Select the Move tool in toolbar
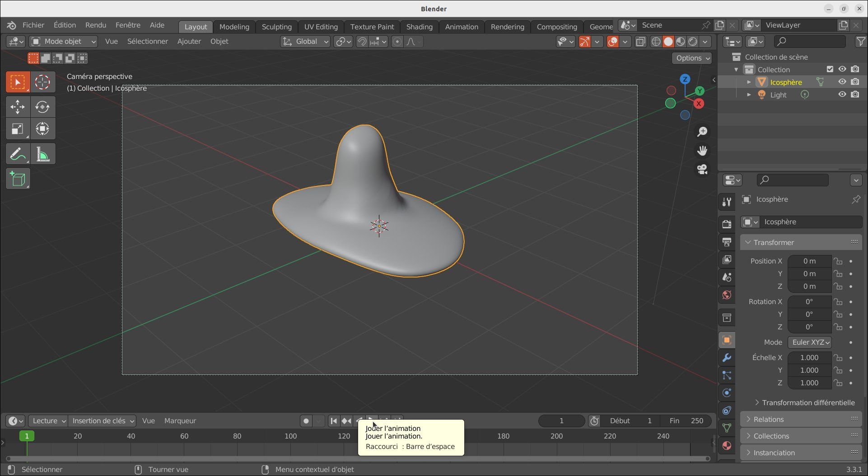This screenshot has width=868, height=476. click(18, 107)
